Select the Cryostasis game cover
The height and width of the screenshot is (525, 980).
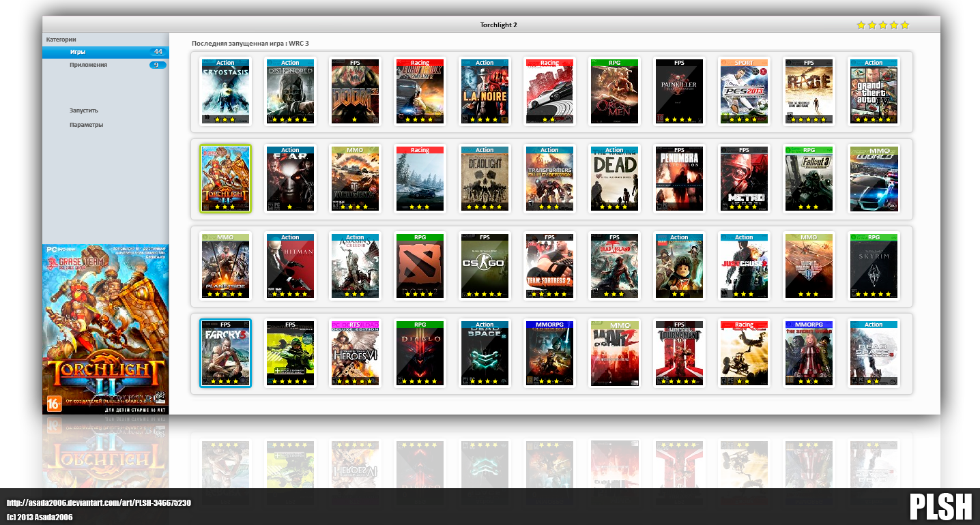pos(225,91)
